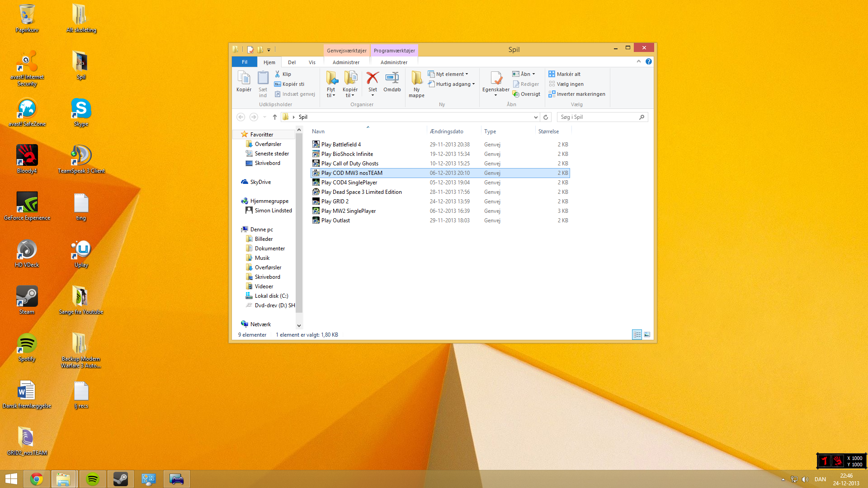Click the Up one level arrow
Viewport: 868px width, 488px height.
pyautogui.click(x=275, y=117)
